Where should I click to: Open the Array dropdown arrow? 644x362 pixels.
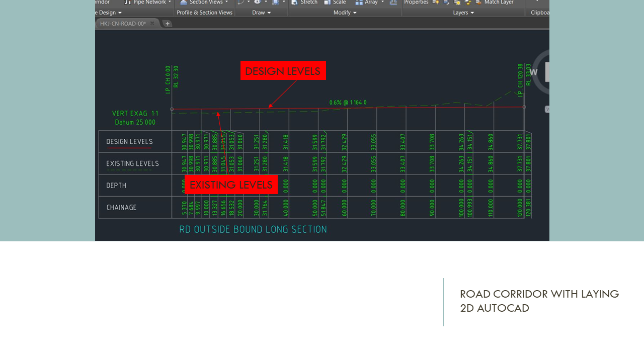tap(382, 2)
